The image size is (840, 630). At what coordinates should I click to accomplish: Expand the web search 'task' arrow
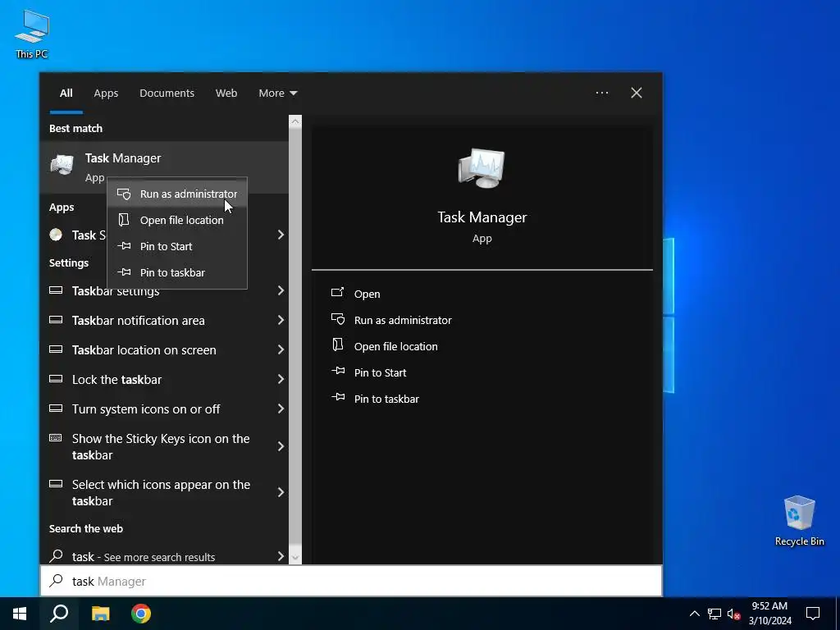tap(281, 556)
